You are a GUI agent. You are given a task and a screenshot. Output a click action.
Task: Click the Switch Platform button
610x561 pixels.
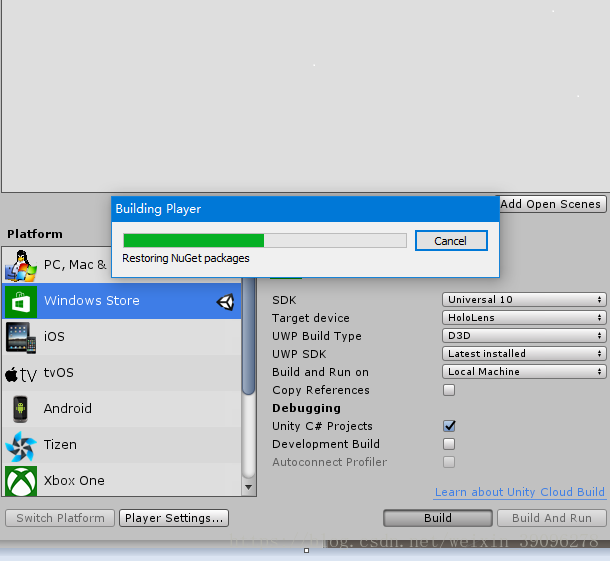pyautogui.click(x=60, y=518)
